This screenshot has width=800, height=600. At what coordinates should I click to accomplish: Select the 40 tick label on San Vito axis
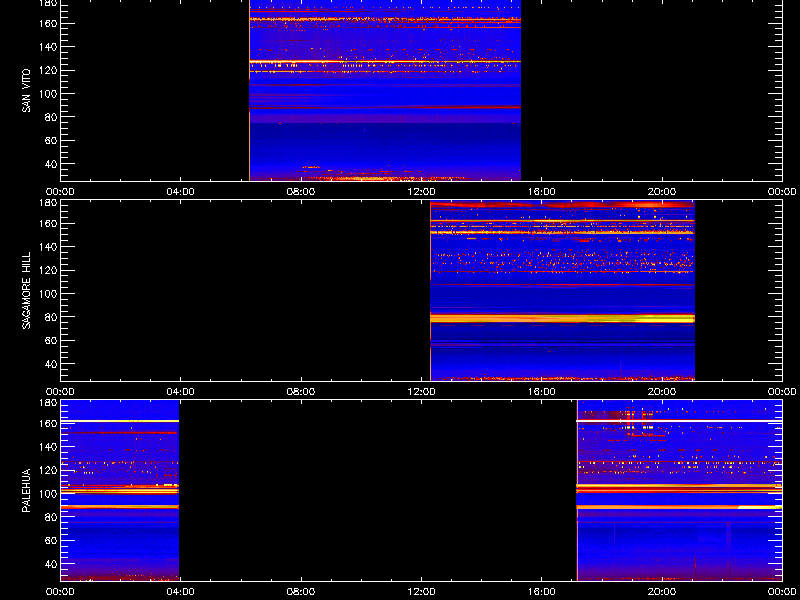[52, 164]
